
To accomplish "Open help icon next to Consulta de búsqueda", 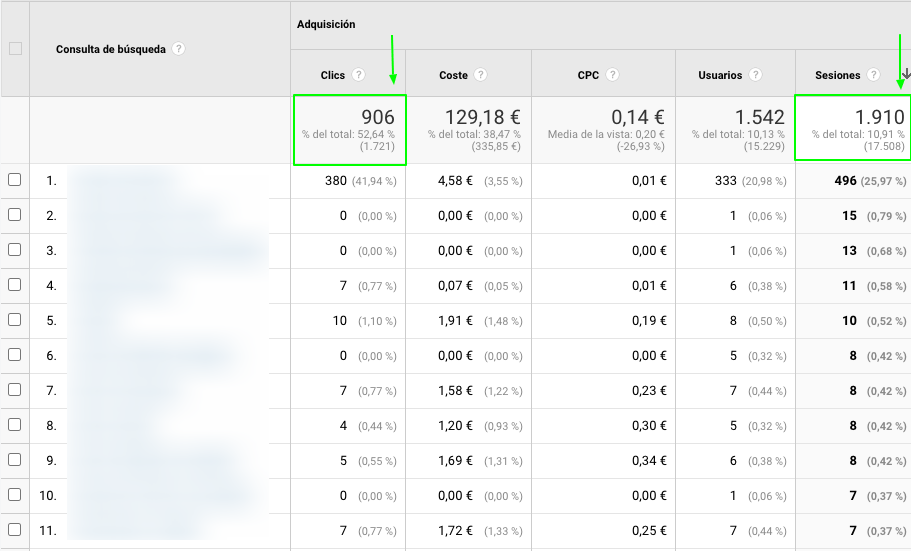I will pos(179,49).
